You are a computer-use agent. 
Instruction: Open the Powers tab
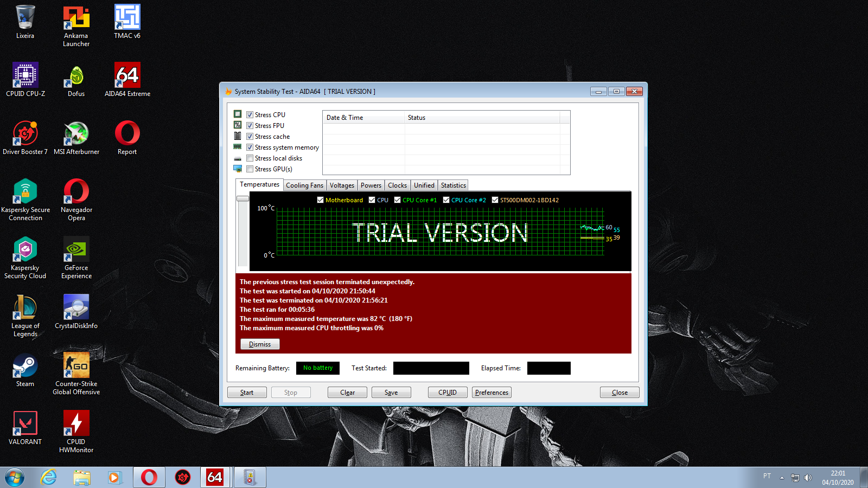coord(371,185)
